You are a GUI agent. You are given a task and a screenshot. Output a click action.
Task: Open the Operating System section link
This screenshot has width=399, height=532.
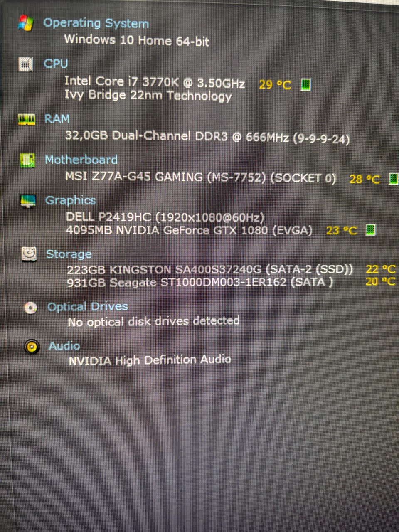pos(96,23)
